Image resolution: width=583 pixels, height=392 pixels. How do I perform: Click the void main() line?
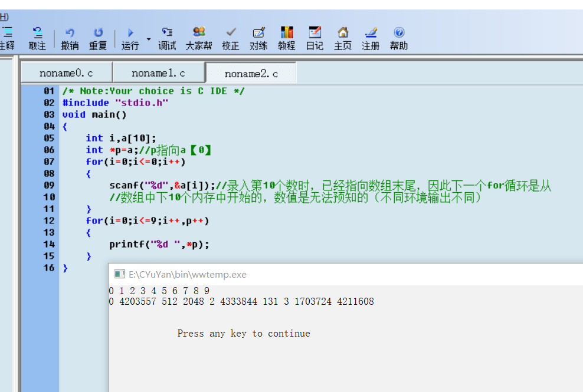tap(94, 115)
